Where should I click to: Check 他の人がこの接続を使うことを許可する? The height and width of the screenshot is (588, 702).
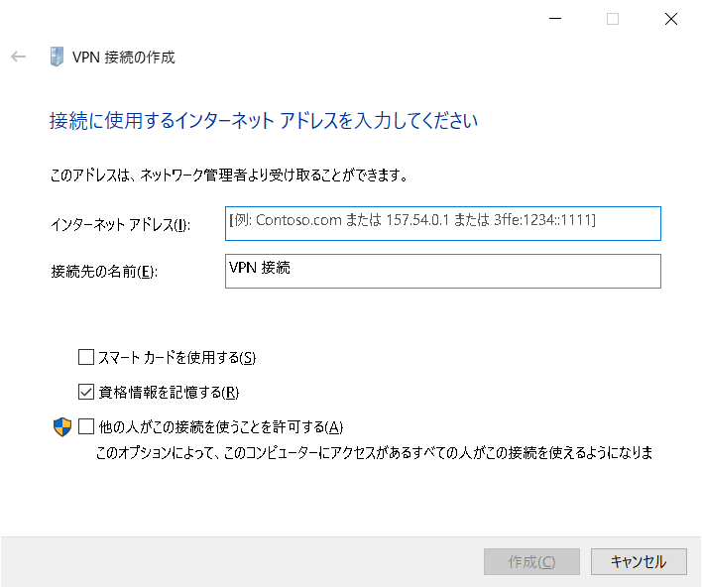pyautogui.click(x=86, y=426)
